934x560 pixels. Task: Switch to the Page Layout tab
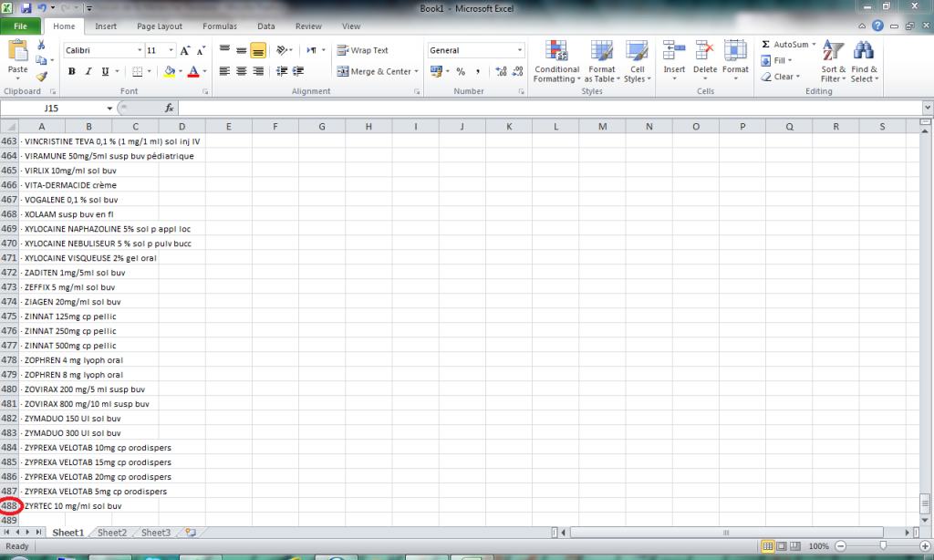[160, 26]
